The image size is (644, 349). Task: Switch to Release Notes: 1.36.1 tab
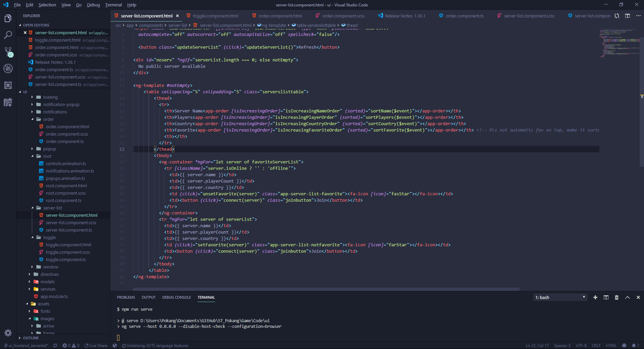(x=405, y=16)
